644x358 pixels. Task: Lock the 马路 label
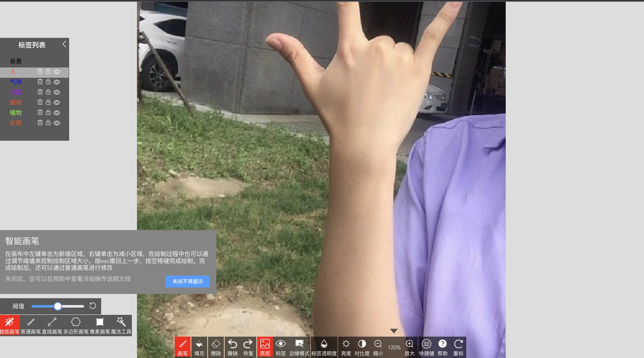pyautogui.click(x=48, y=92)
